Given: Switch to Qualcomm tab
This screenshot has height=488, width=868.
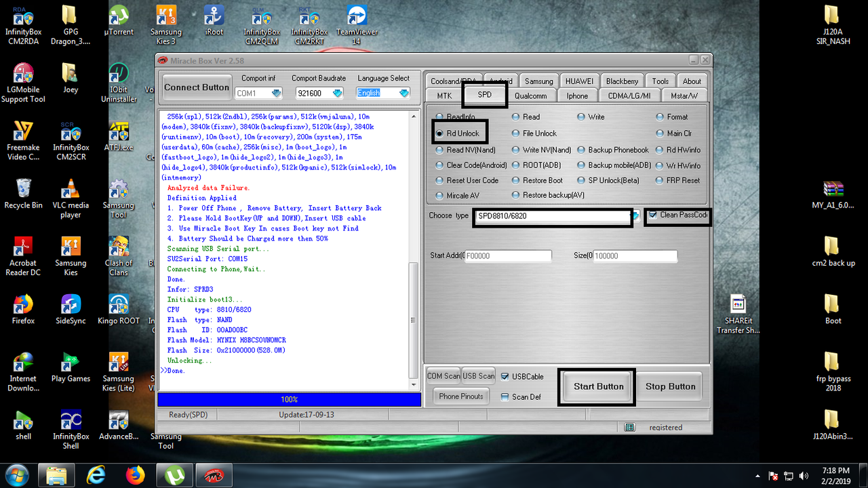Looking at the screenshot, I should (530, 96).
